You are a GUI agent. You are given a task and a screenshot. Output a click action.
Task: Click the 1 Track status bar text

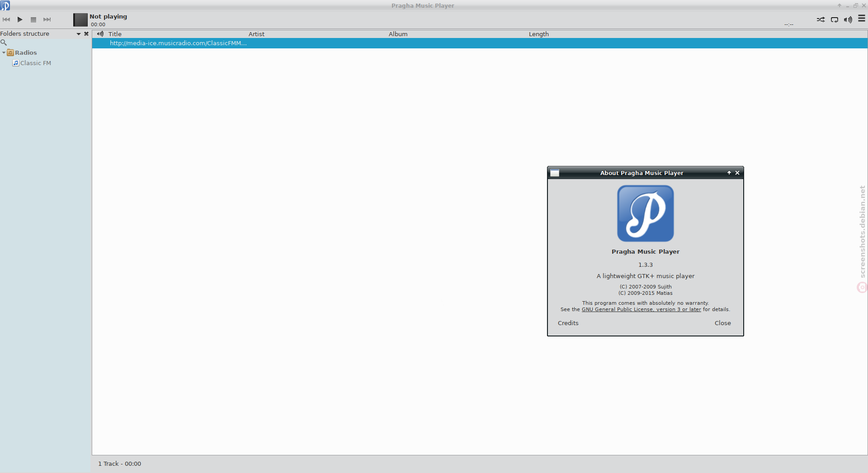click(x=120, y=464)
